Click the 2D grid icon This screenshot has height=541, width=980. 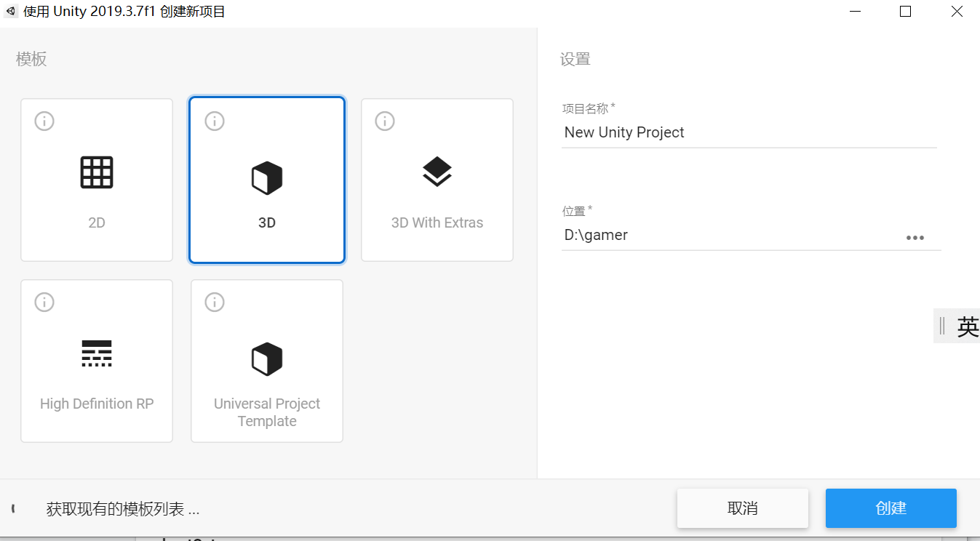coord(97,172)
